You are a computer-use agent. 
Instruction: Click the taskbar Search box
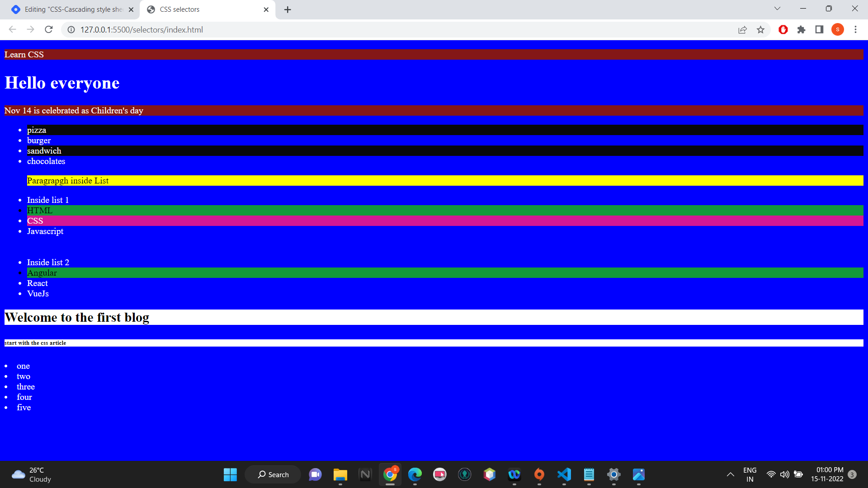273,474
